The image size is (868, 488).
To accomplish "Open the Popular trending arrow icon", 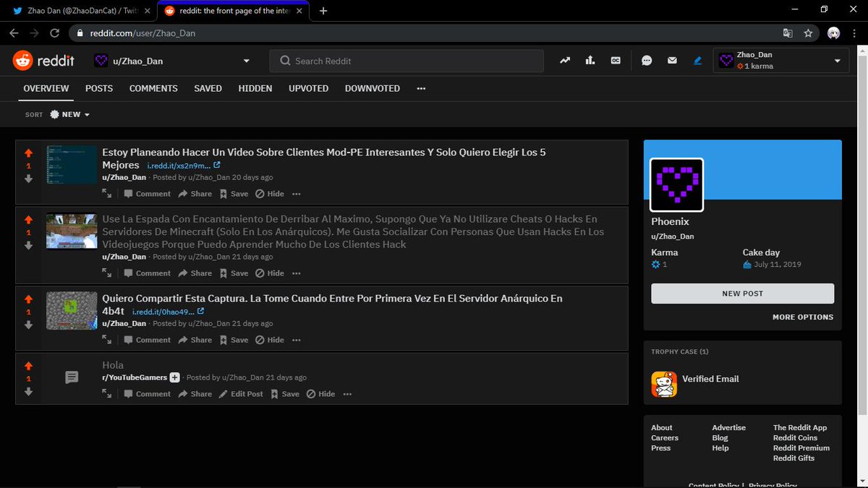I will 565,61.
